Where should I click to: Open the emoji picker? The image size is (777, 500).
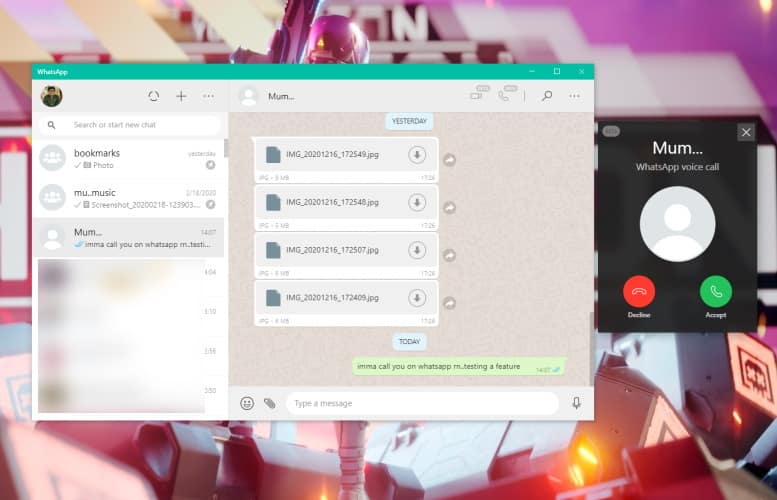click(x=247, y=403)
